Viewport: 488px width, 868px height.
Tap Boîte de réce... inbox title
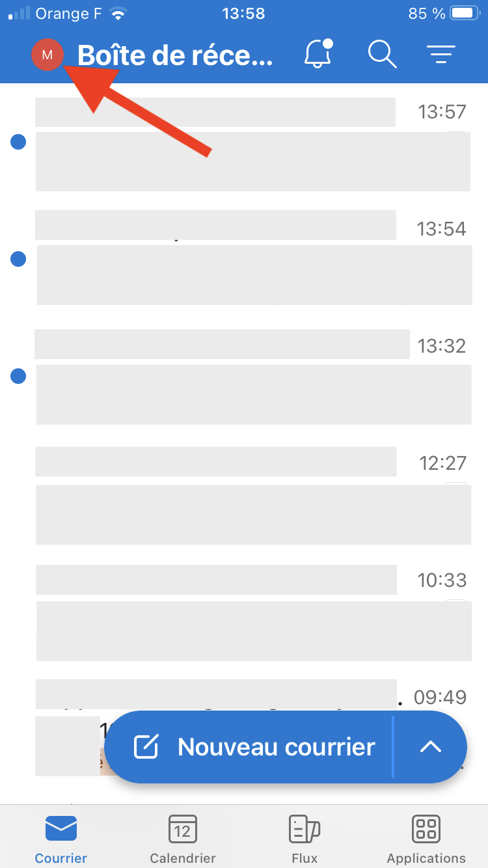point(175,55)
